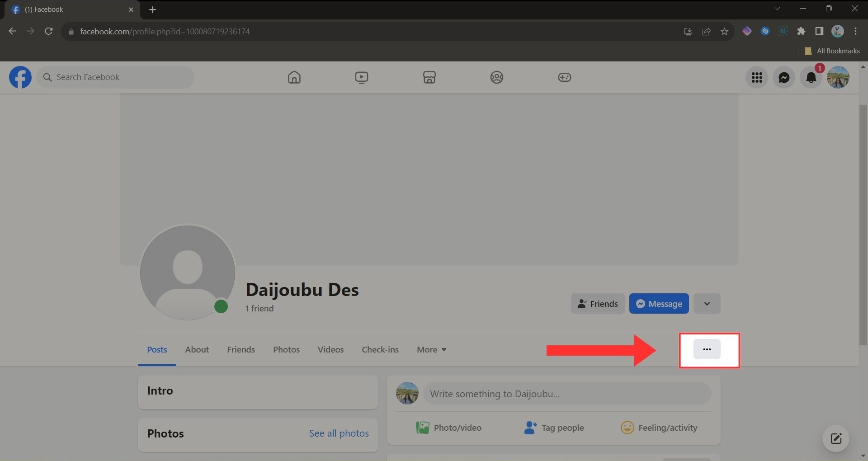The width and height of the screenshot is (868, 461).
Task: Expand the chevron button beside Message
Action: [707, 304]
